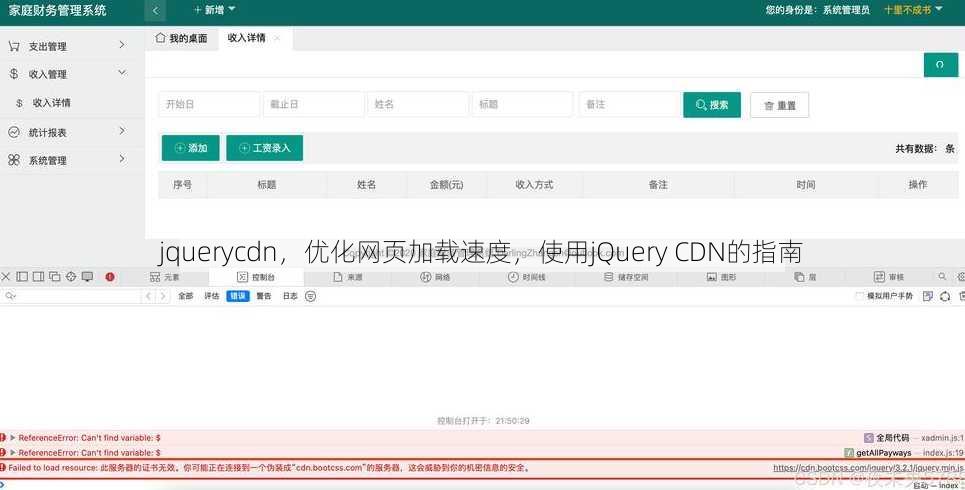Open the 储存空间 inspector tab
Viewport: 965px width, 490px height.
pos(626,278)
